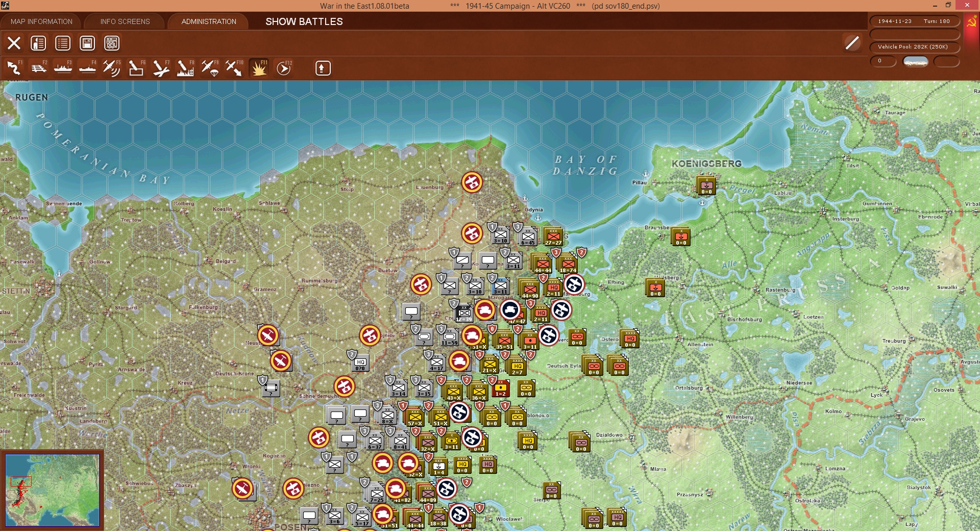This screenshot has height=531, width=980.
Task: Click the F12 end turn icon
Action: [x=284, y=68]
